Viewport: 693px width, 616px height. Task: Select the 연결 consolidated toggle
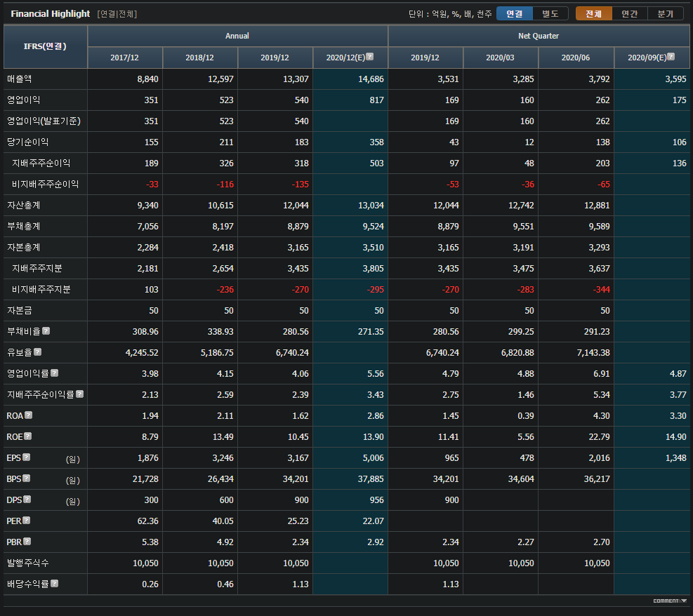click(x=515, y=14)
